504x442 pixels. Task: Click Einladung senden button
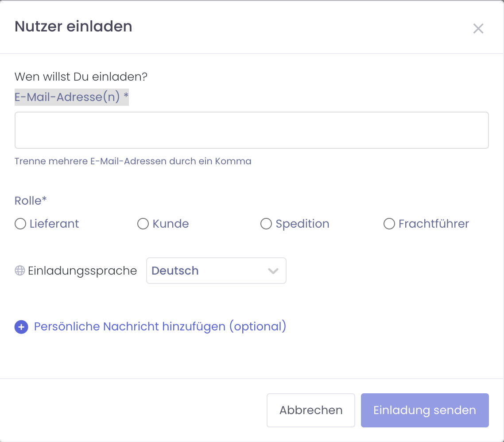tap(424, 410)
